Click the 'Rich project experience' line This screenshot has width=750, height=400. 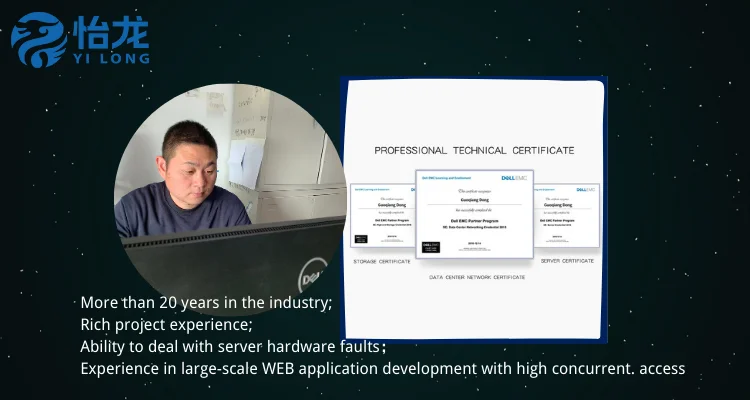(166, 324)
